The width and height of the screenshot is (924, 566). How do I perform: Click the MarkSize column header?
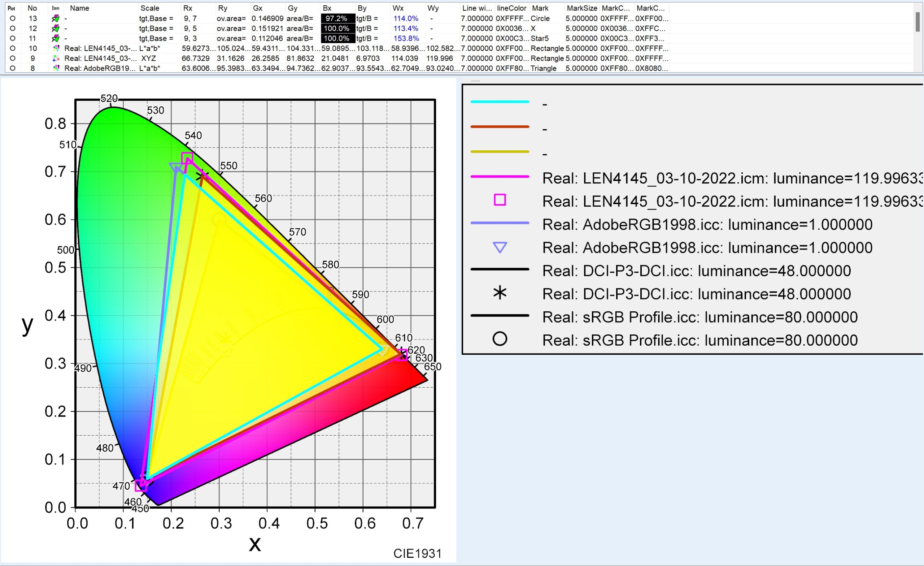(x=581, y=8)
